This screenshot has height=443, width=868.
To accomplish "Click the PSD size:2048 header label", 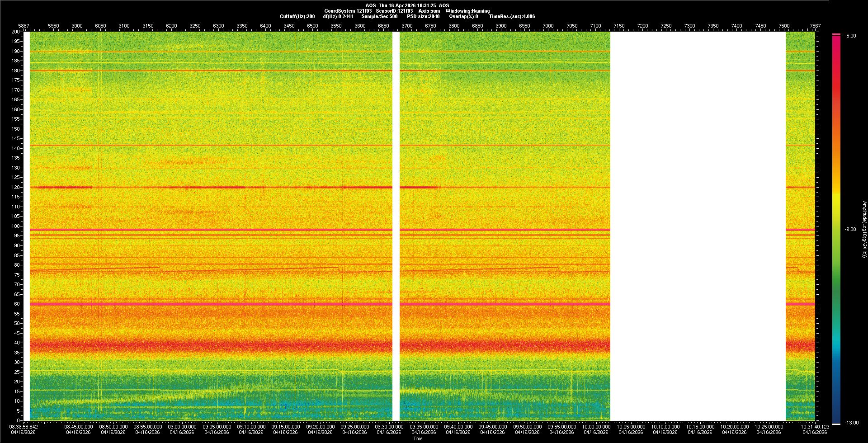I will (x=423, y=16).
